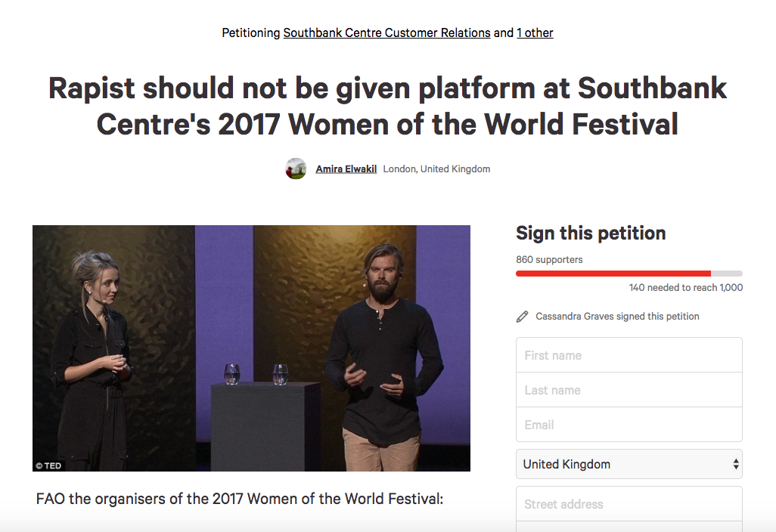Click '140 needed to reach 1,000' text
Image resolution: width=776 pixels, height=532 pixels.
[x=686, y=288]
